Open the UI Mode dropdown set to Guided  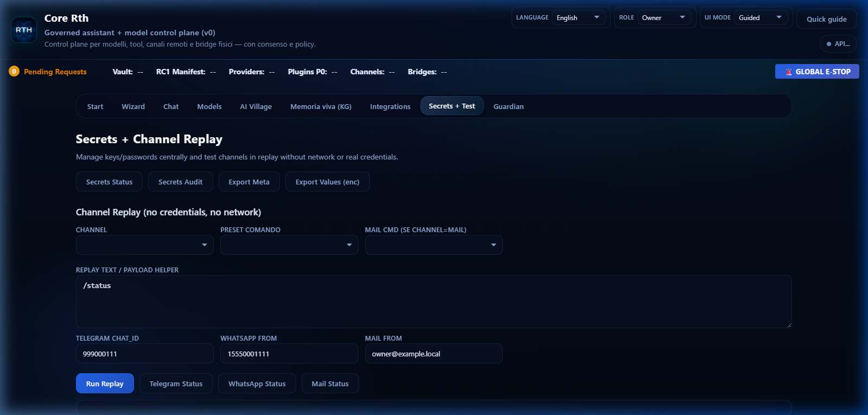point(761,18)
